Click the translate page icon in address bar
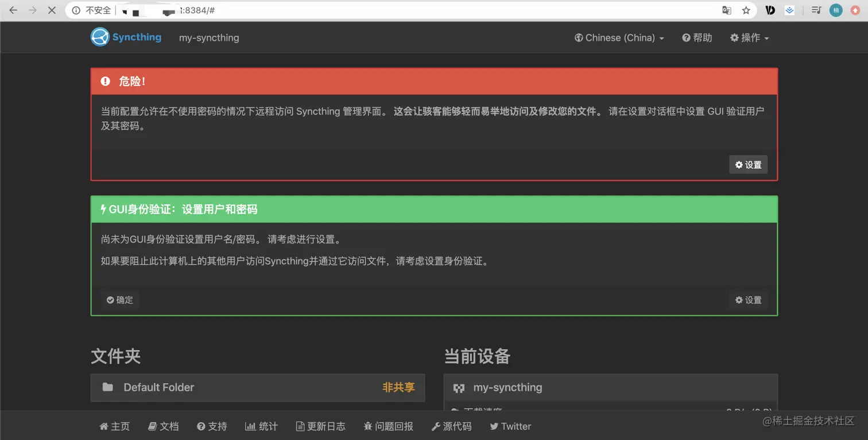The width and height of the screenshot is (868, 440). pos(727,10)
